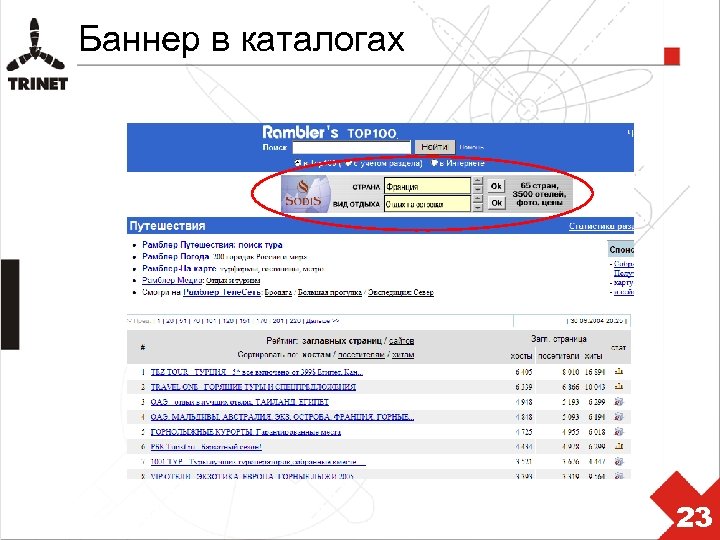Open the sixth ranked site link

click(x=206, y=446)
